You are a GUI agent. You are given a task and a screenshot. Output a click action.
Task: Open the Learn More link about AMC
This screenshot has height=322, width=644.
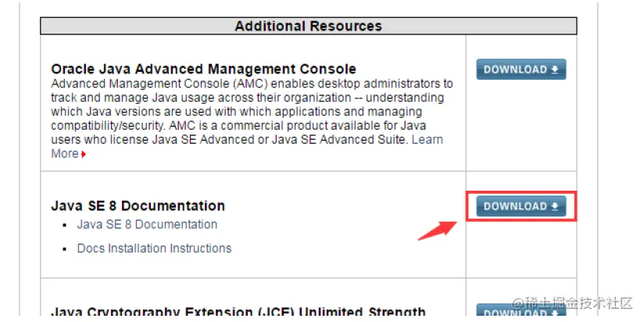click(x=427, y=140)
